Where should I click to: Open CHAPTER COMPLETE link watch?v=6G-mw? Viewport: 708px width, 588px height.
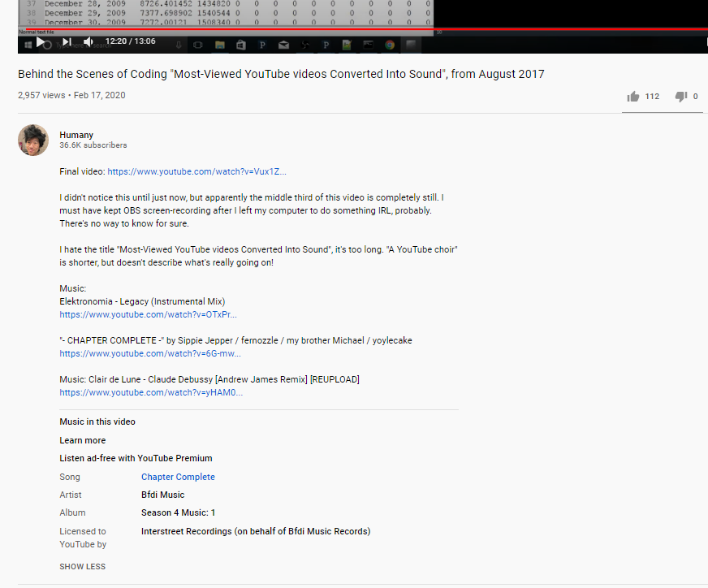150,353
